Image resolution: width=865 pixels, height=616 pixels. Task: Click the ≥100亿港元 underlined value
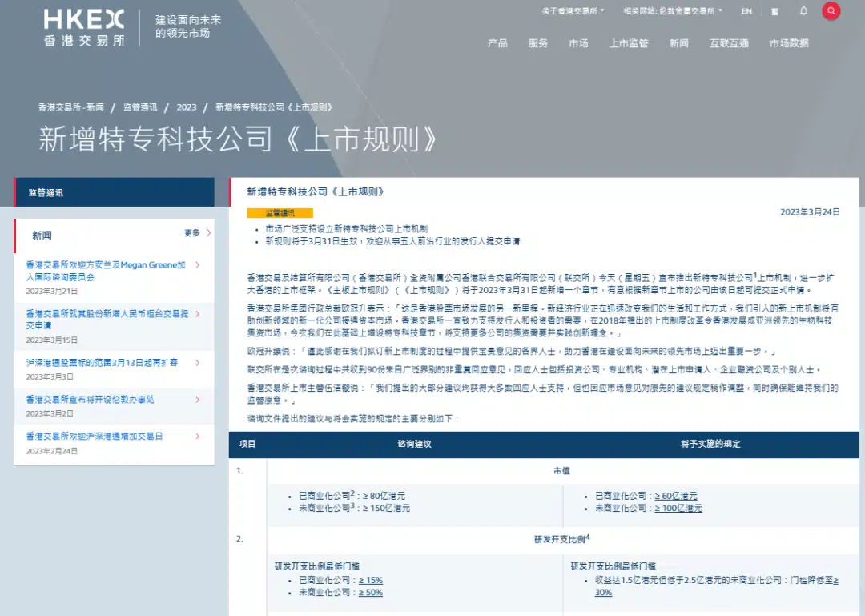678,508
